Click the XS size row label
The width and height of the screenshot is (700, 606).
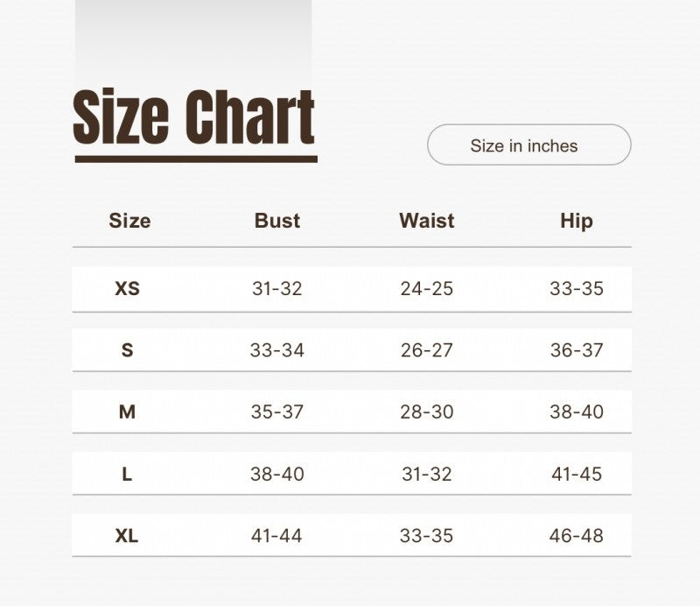(x=127, y=289)
